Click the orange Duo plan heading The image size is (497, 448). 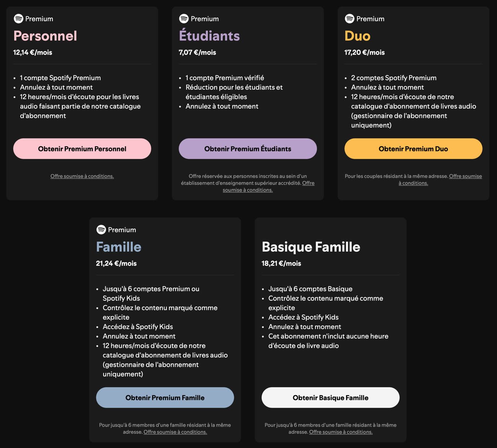[357, 36]
